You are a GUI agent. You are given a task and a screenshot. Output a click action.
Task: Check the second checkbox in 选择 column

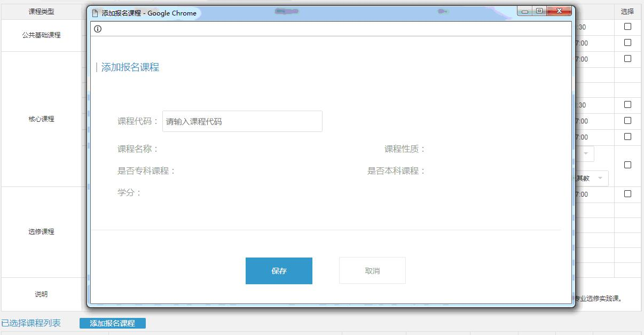[x=627, y=43]
